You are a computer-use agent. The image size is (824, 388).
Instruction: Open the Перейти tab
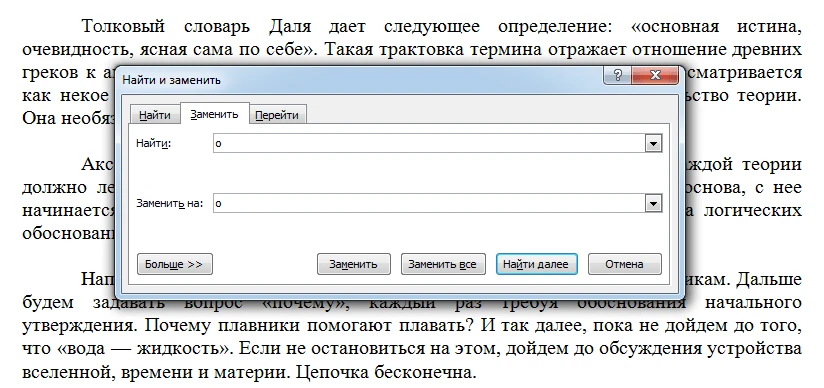click(x=277, y=115)
